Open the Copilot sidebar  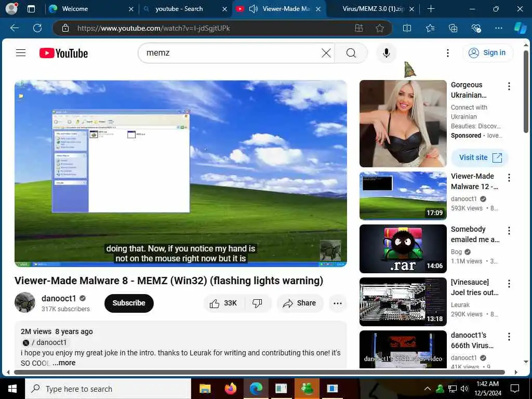coord(520,28)
